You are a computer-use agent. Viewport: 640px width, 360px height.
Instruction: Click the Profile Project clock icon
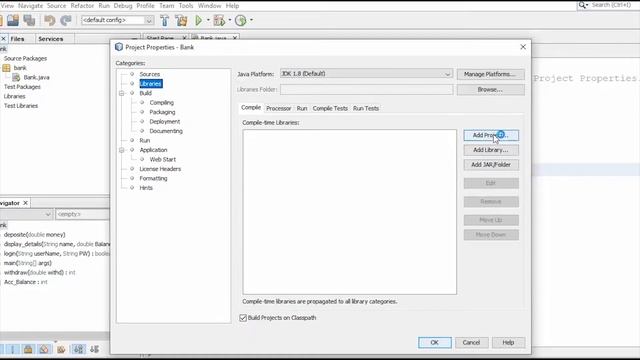coord(240,20)
